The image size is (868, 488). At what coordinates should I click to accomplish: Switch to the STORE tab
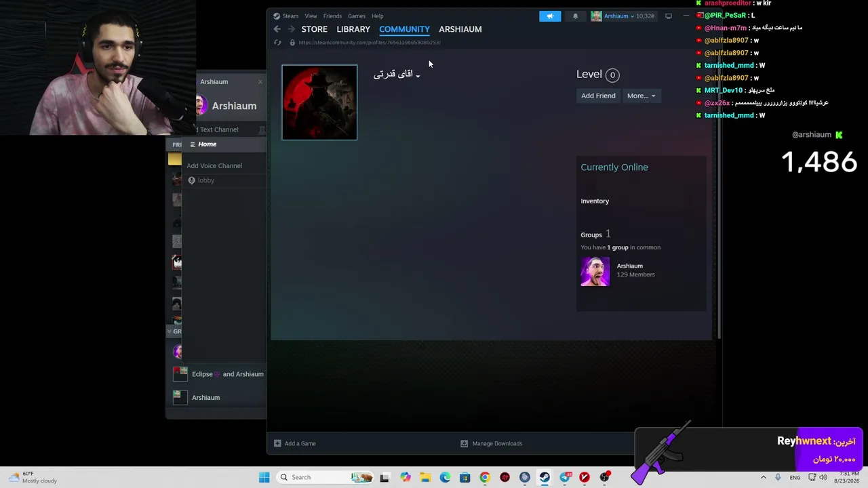click(315, 29)
